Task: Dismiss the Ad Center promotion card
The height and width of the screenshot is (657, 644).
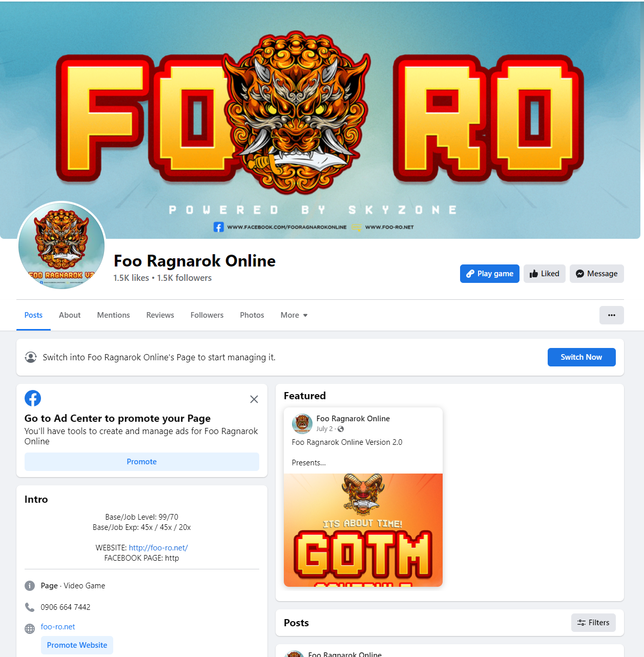Action: pos(254,399)
